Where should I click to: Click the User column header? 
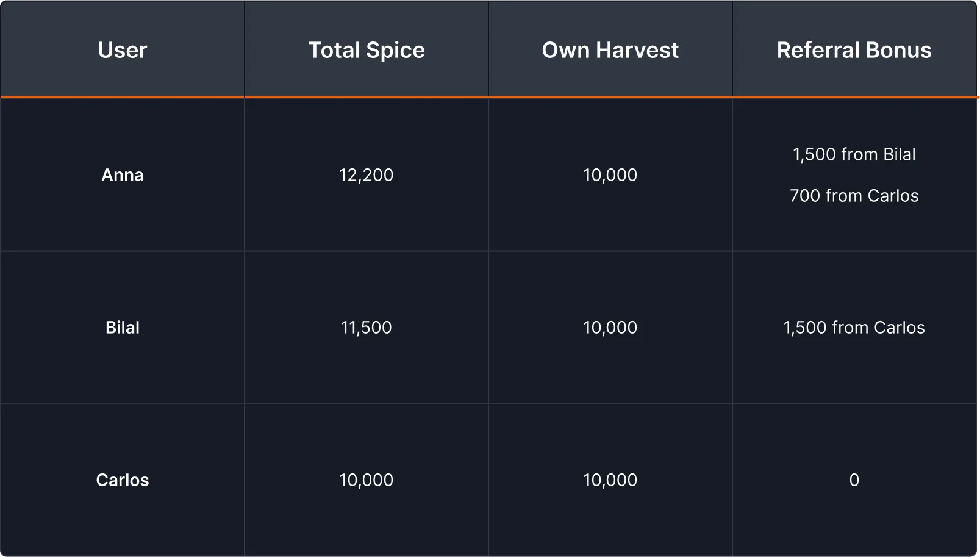tap(123, 50)
